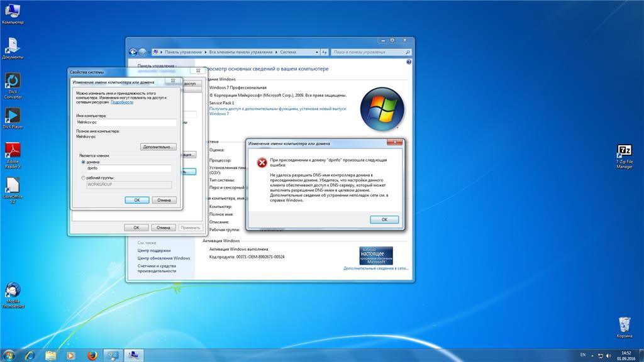The image size is (644, 362).
Task: Click Все элементы панели управления breadcrumb
Action: [241, 52]
